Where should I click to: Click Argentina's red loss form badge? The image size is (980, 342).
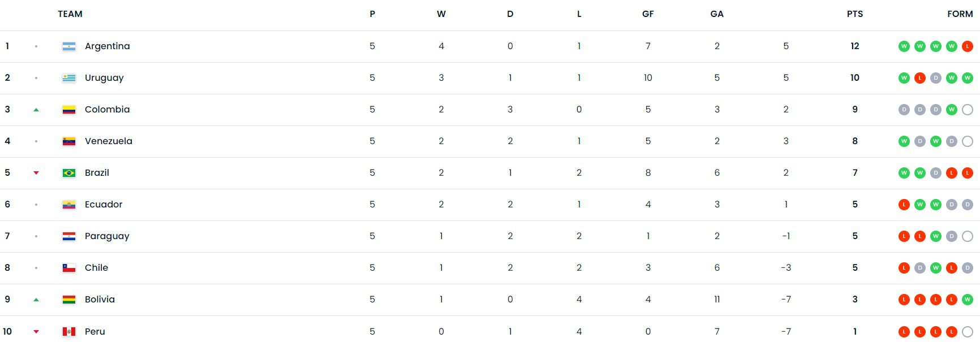click(x=968, y=46)
